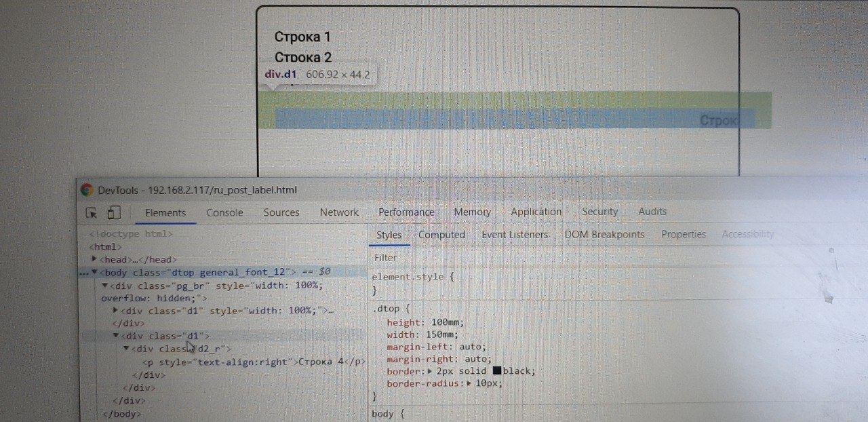Collapse the div class pg_br node
Image resolution: width=868 pixels, height=422 pixels.
[x=105, y=285]
